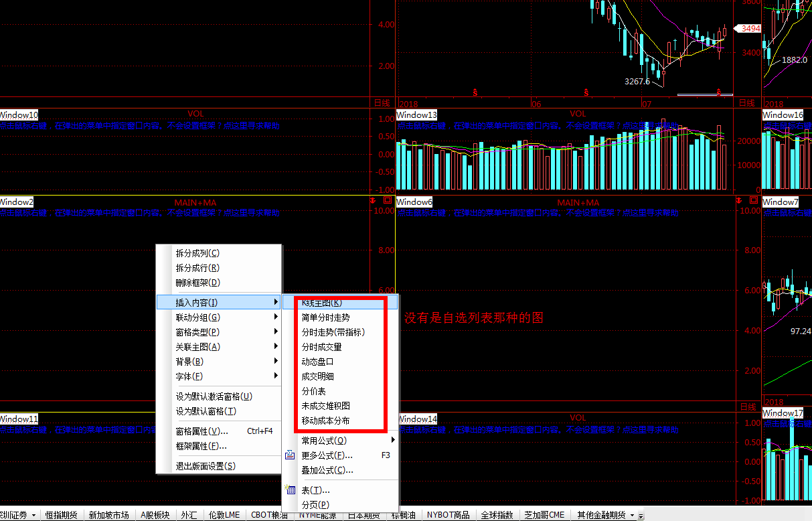
Task: Insert 分价表 from the submenu
Action: (x=341, y=391)
